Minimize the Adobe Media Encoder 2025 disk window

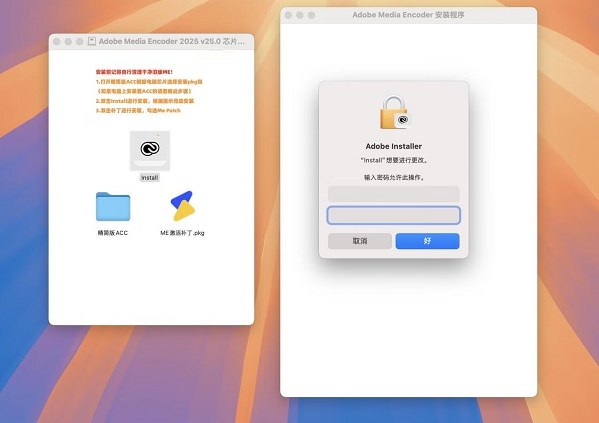pyautogui.click(x=68, y=41)
